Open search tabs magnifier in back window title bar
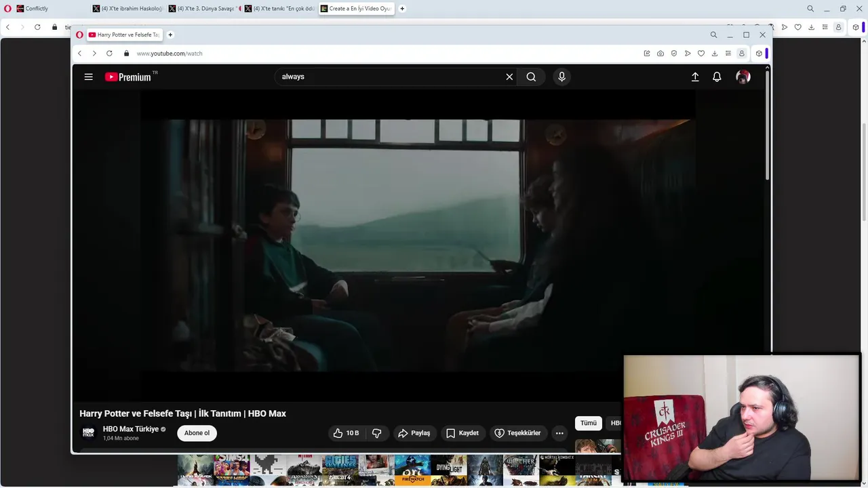 pyautogui.click(x=810, y=9)
